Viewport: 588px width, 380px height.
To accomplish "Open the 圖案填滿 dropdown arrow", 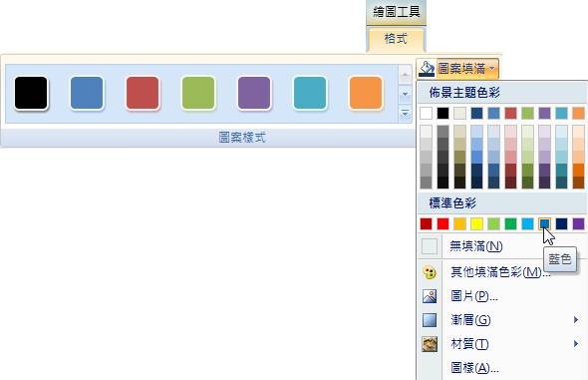I will [x=492, y=68].
